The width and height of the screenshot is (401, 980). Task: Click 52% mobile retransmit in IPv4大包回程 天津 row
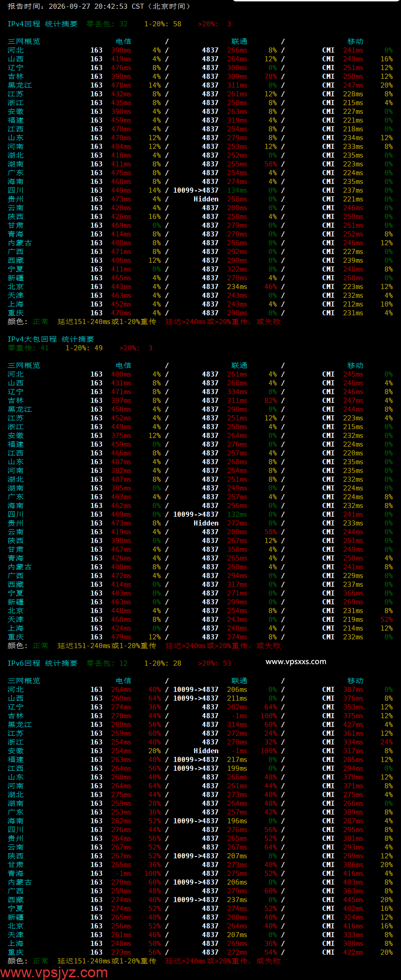tap(387, 620)
